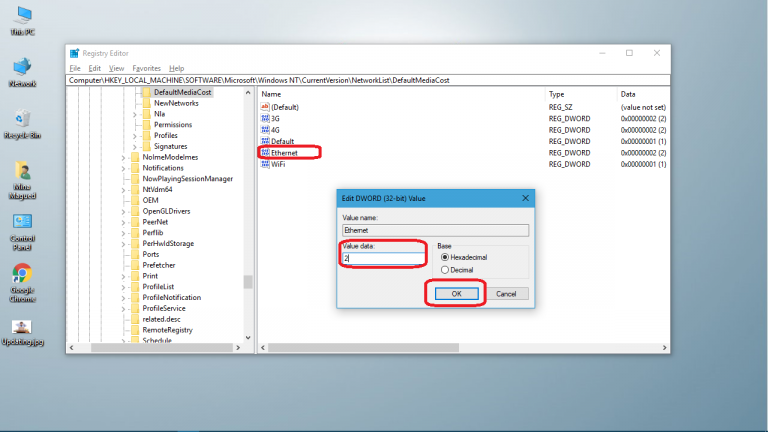Select the Hexadecimal base option
The height and width of the screenshot is (432, 768).
pos(445,257)
